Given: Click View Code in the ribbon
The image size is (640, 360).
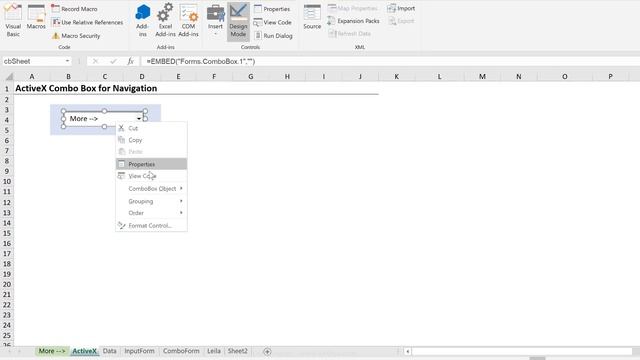Looking at the screenshot, I should tap(272, 22).
